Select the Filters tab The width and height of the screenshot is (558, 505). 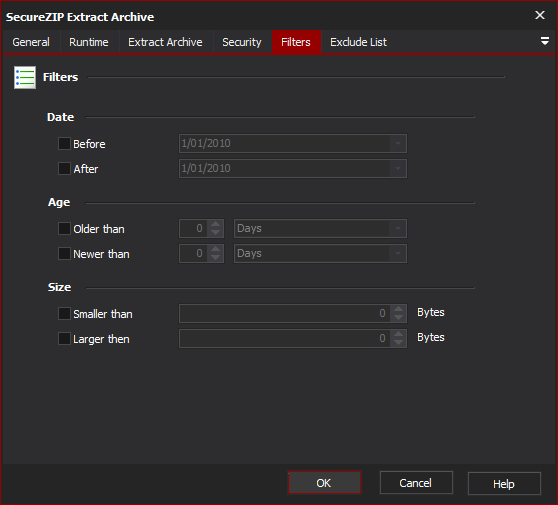[296, 42]
